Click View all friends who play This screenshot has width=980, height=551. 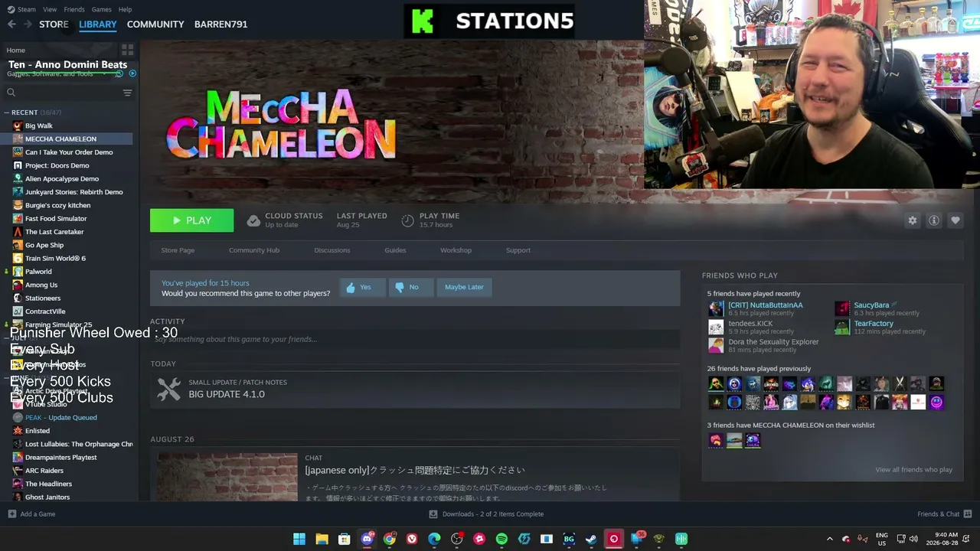tap(913, 470)
